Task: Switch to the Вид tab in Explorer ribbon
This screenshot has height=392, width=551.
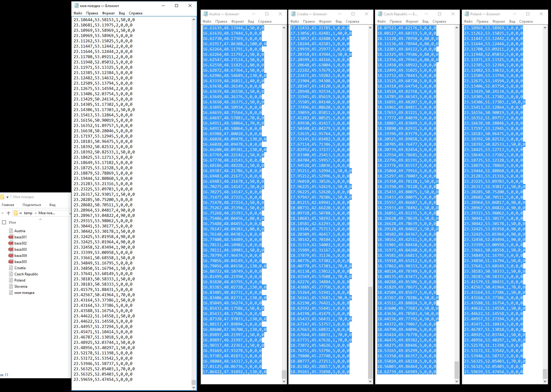Action: [52, 205]
